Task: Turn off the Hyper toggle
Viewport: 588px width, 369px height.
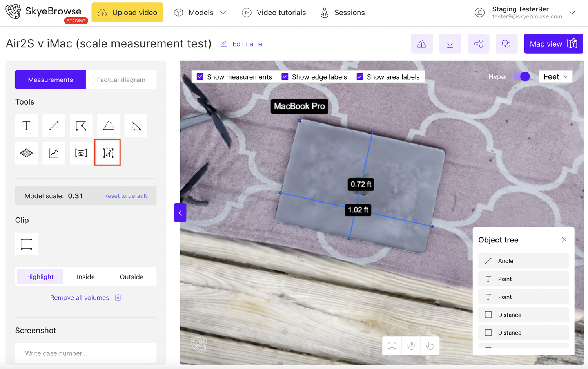Action: [x=521, y=76]
